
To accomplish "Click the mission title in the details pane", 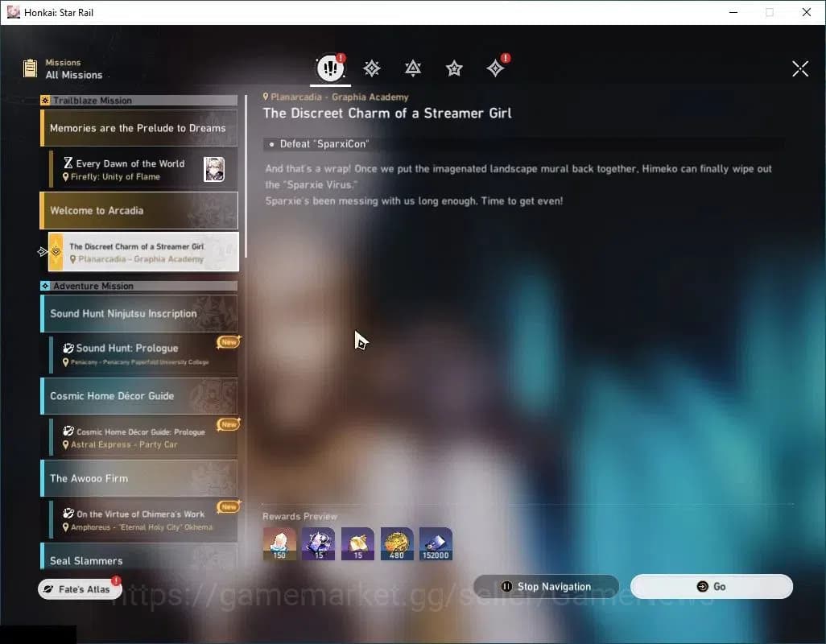I will coord(387,114).
